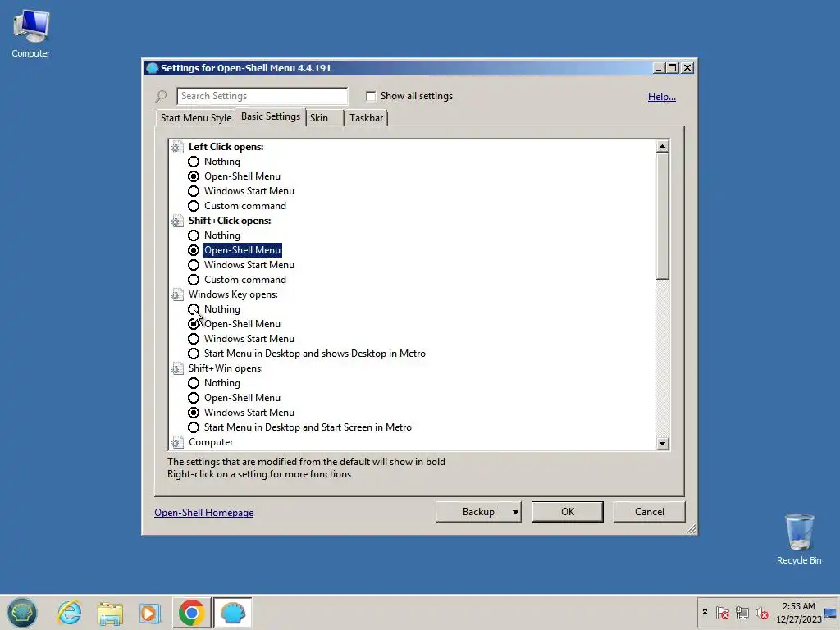
Task: Click the taskbar clock showing 2:53 AM
Action: (798, 612)
